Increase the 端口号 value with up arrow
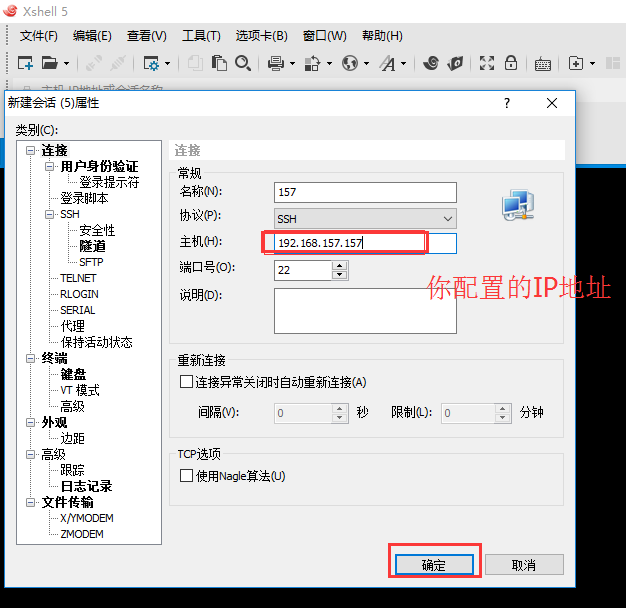The width and height of the screenshot is (626, 608). pos(339,265)
